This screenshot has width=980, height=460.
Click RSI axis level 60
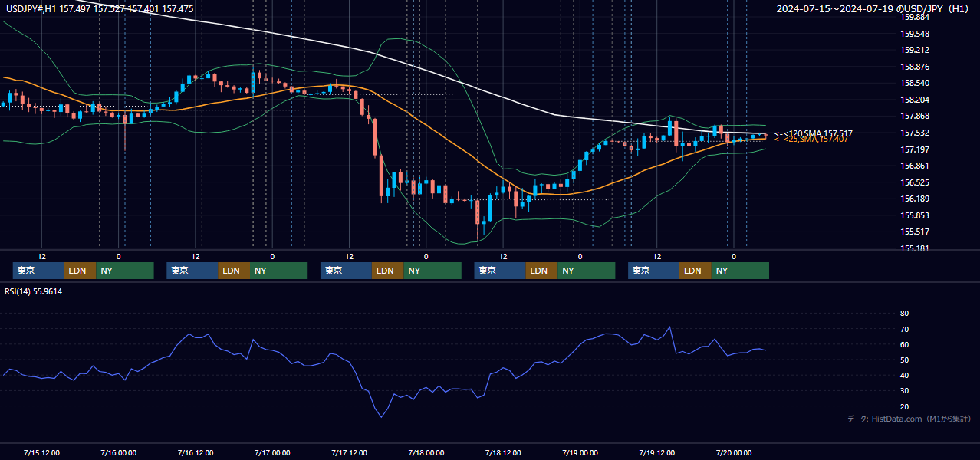[904, 344]
